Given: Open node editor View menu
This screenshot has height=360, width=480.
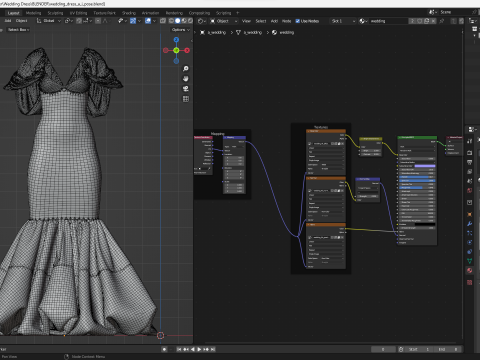Looking at the screenshot, I should tap(246, 21).
